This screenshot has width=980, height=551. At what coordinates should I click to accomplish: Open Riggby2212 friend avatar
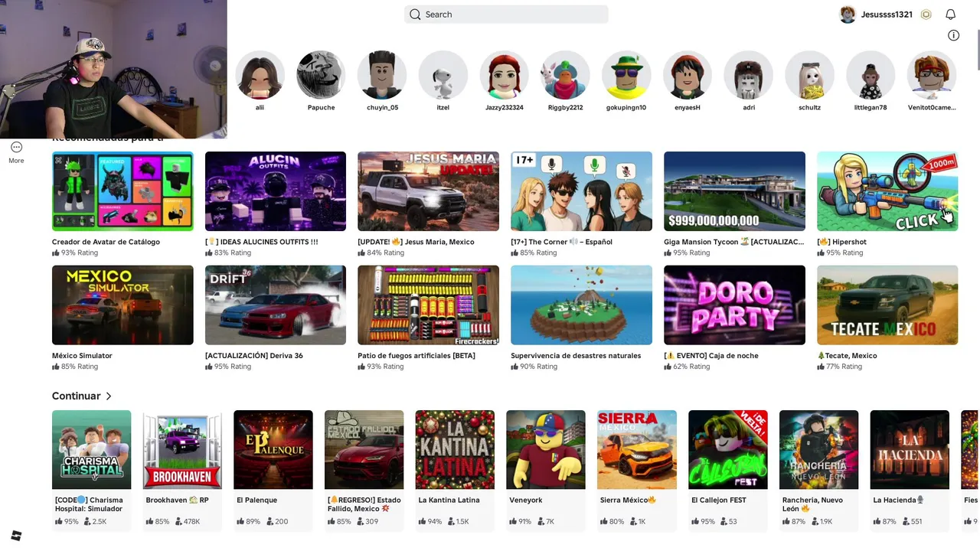coord(566,76)
